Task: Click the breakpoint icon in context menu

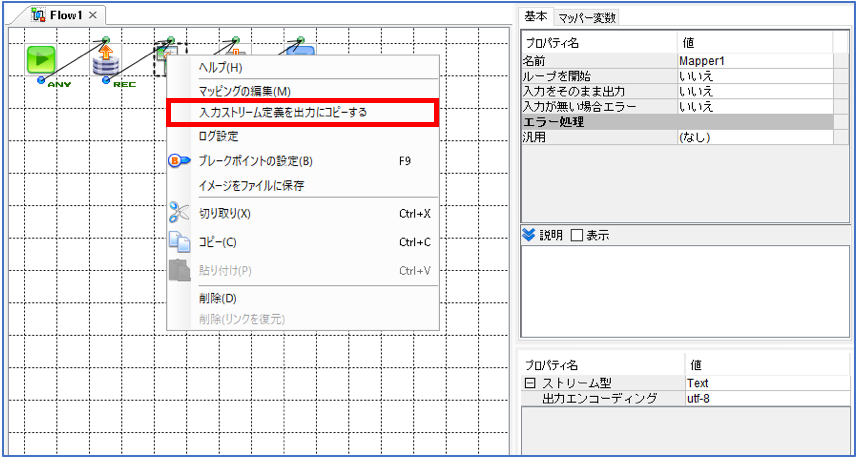Action: (179, 161)
